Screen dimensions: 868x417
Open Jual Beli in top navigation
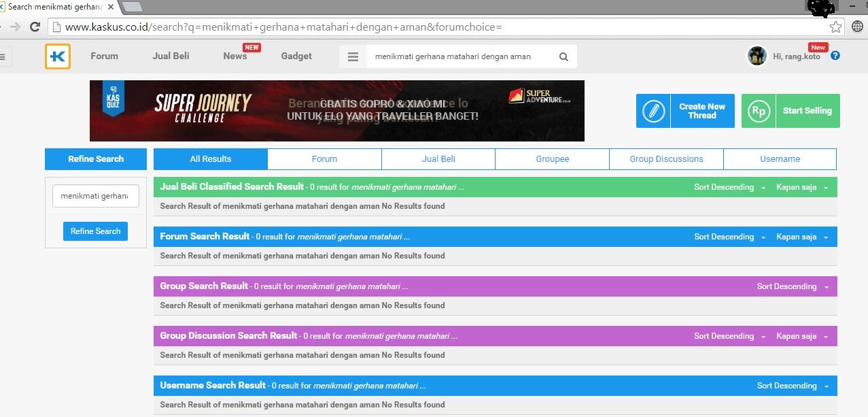point(171,56)
